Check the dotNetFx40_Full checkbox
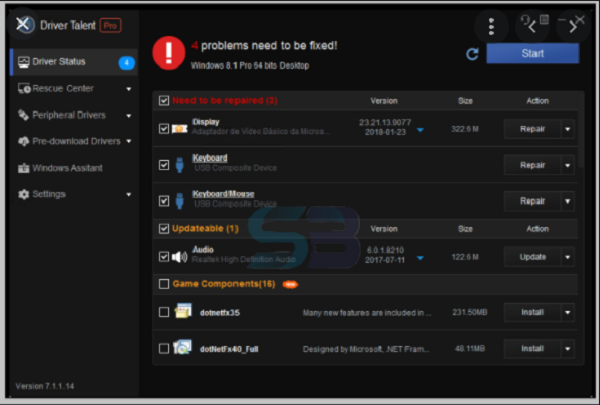The width and height of the screenshot is (600, 405). [x=164, y=348]
